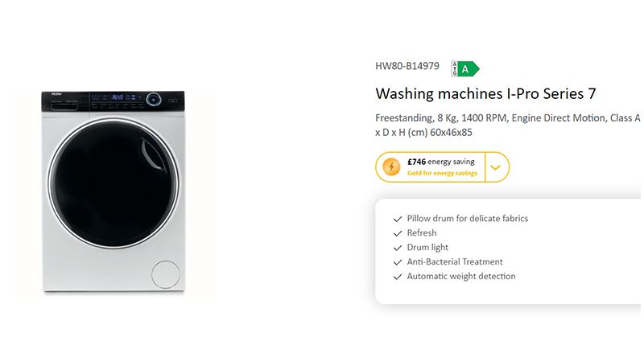Screen dimensions: 644x362
Task: Click the HW80-B14979 model number
Action: 407,67
